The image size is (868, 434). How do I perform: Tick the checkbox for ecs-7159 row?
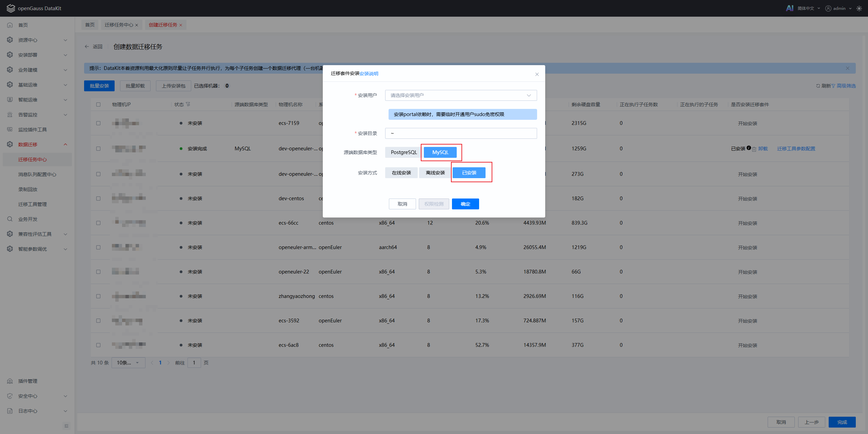[x=98, y=123]
